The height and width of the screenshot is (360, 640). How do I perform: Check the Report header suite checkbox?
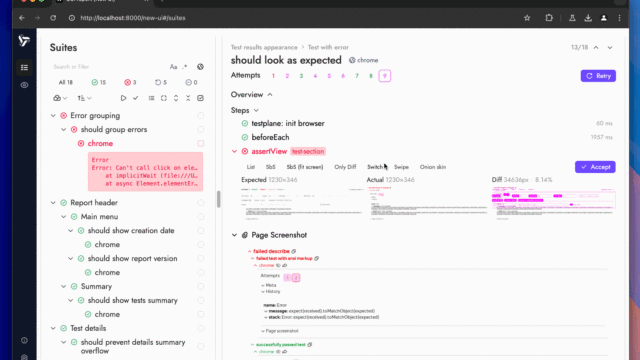pos(201,202)
